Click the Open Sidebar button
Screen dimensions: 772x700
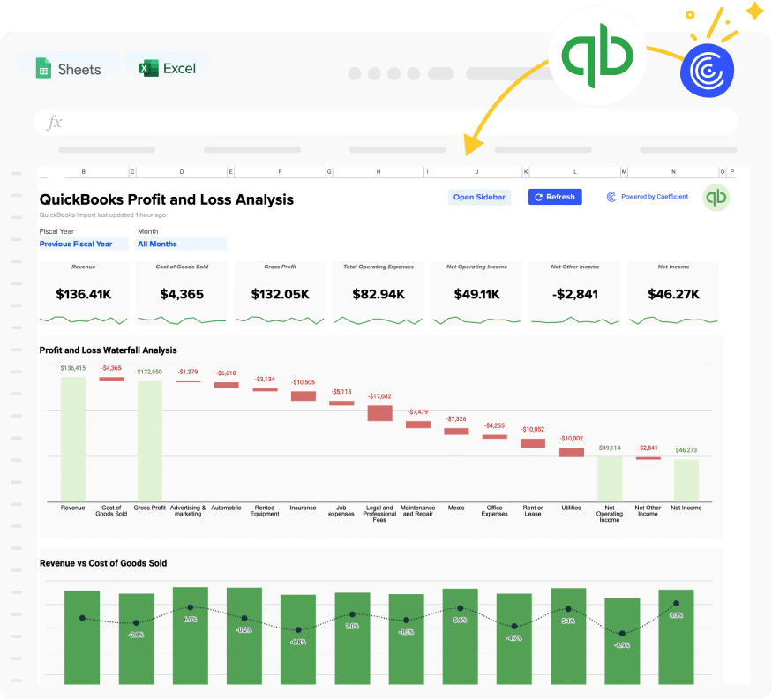pyautogui.click(x=479, y=197)
